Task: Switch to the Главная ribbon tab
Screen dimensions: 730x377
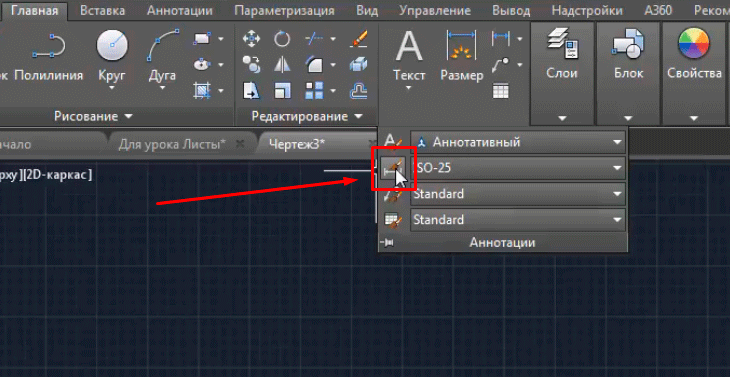Action: pos(34,10)
